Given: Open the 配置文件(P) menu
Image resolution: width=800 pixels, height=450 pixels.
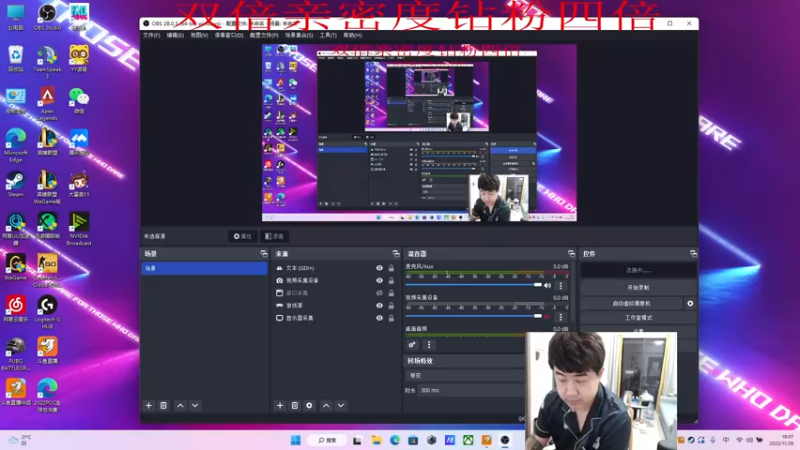Looking at the screenshot, I should (x=264, y=35).
